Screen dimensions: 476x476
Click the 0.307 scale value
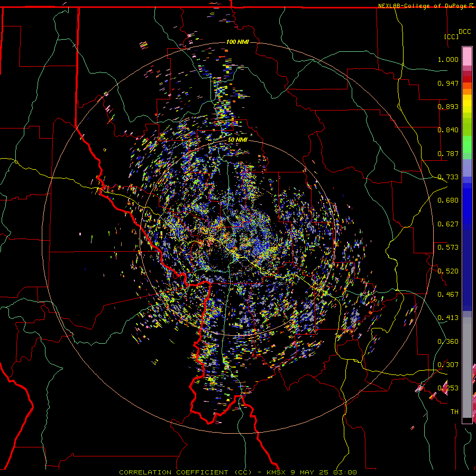click(448, 365)
